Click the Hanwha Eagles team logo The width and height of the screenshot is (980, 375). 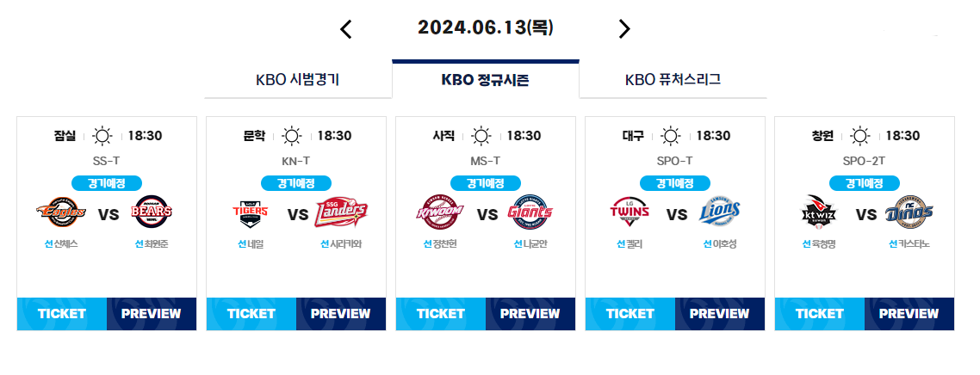click(61, 212)
